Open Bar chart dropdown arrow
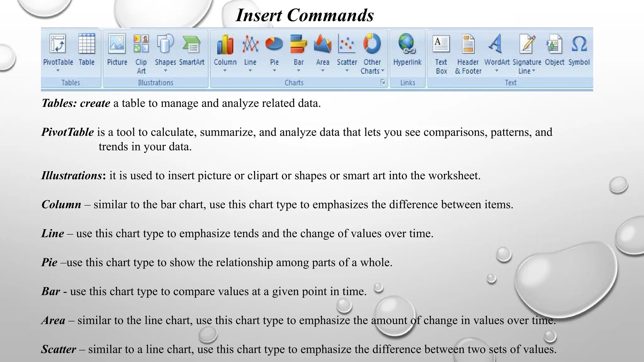The image size is (644, 362). point(298,71)
